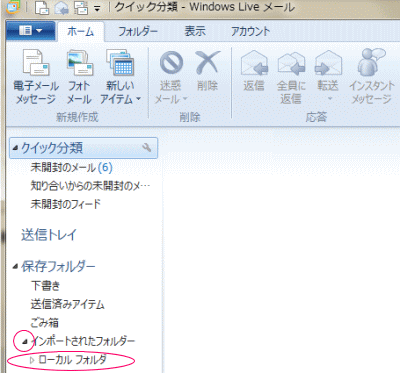Image resolution: width=400 pixels, height=373 pixels.
Task: Open the 新しいアイテム dropdown
Action: [120, 77]
